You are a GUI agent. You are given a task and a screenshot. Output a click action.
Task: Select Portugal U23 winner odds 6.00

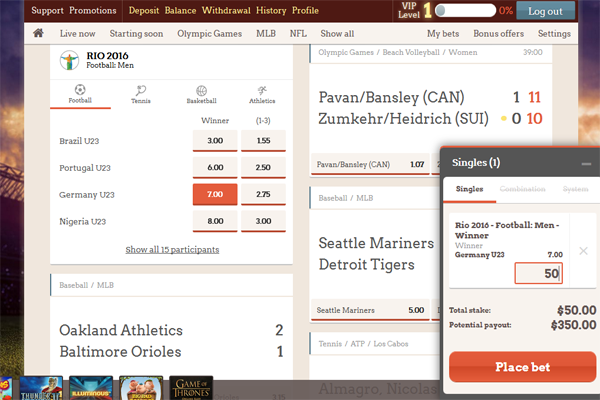215,168
